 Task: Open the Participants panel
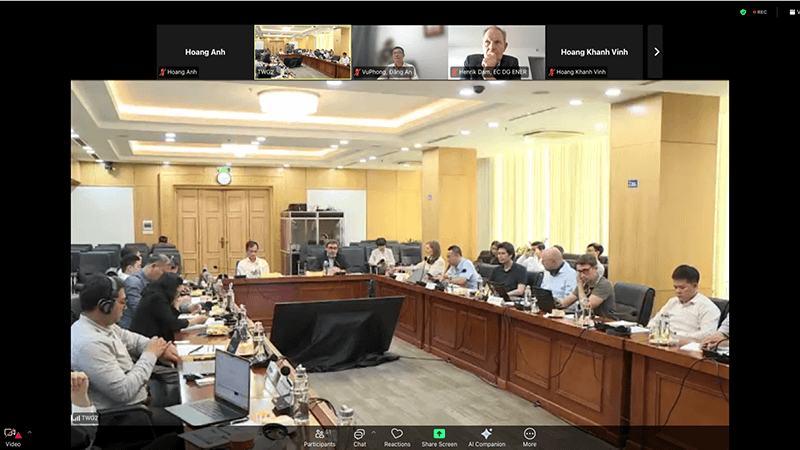point(320,436)
